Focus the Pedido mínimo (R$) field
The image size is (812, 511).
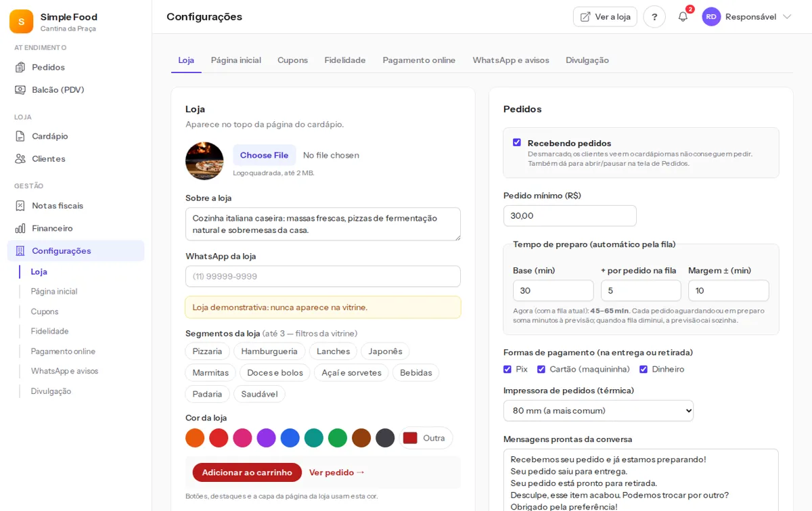570,216
